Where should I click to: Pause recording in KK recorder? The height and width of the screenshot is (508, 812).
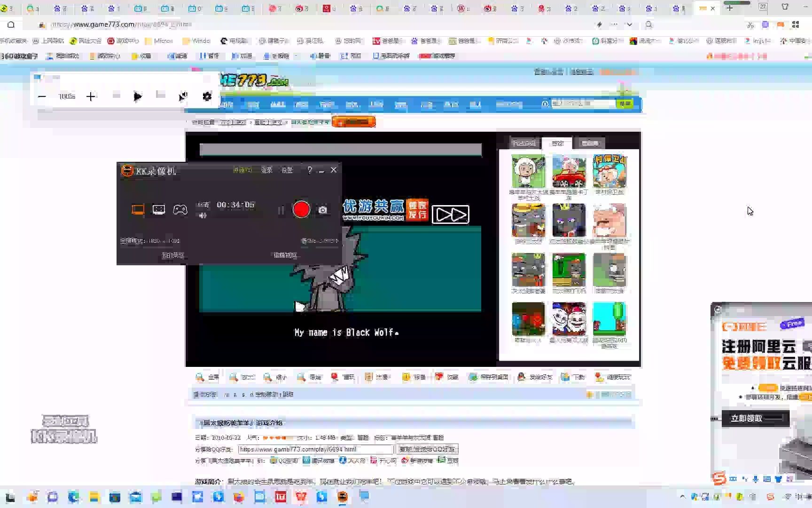tap(281, 210)
